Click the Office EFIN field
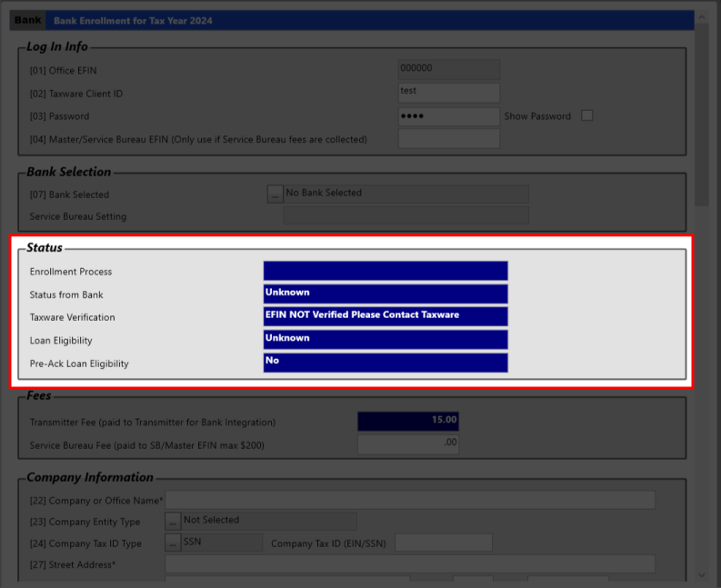721x588 pixels. click(449, 70)
